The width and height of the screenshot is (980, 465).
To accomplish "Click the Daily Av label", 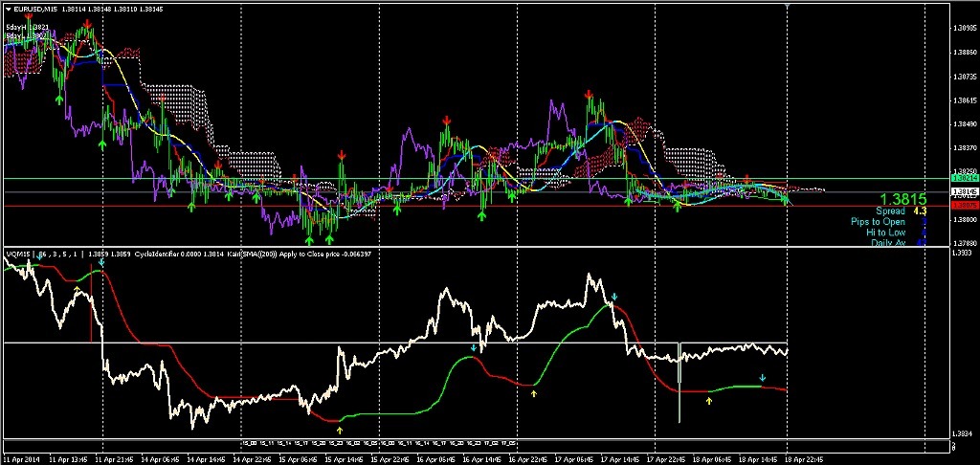I will tap(887, 242).
